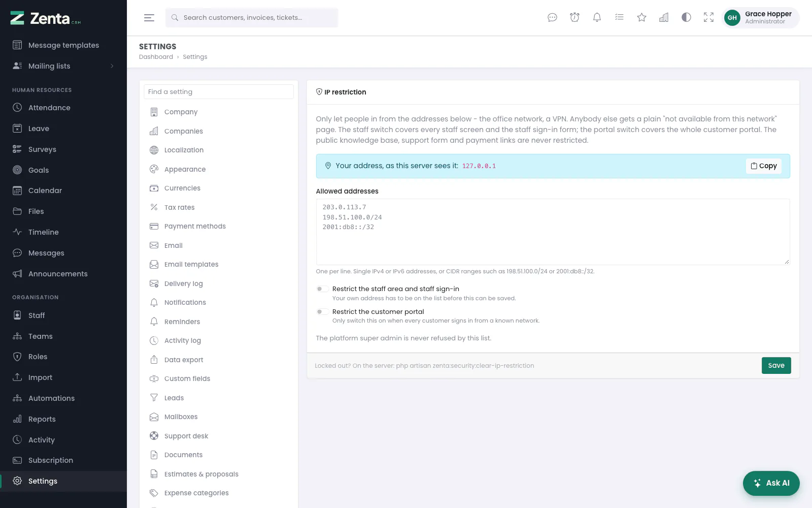Open Localization settings section
The image size is (812, 508).
point(219,150)
